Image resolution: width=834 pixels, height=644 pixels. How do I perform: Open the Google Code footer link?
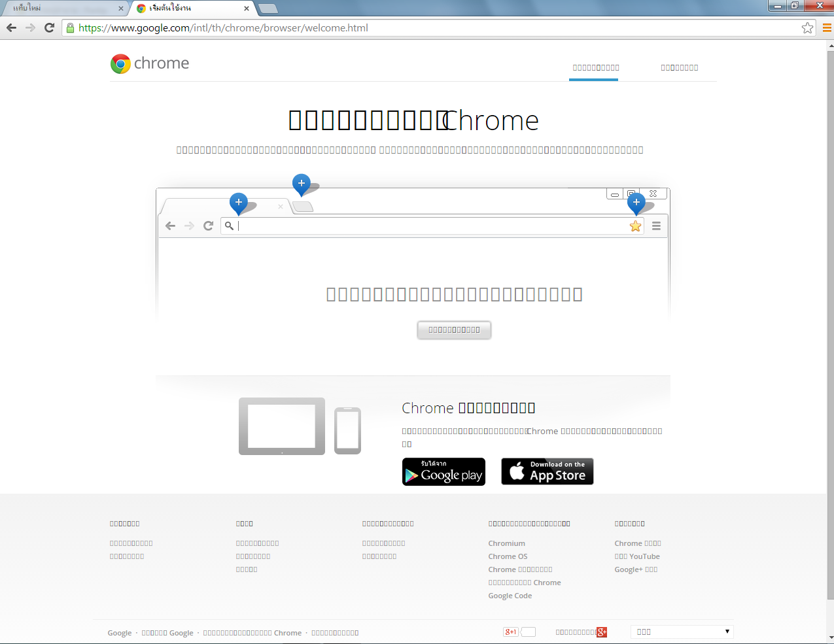tap(510, 596)
